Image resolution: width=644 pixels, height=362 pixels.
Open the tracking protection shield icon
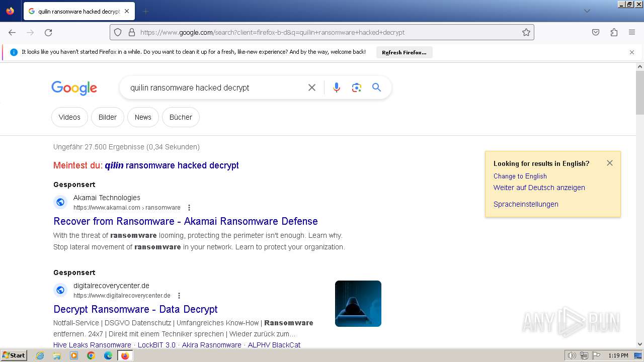(118, 32)
